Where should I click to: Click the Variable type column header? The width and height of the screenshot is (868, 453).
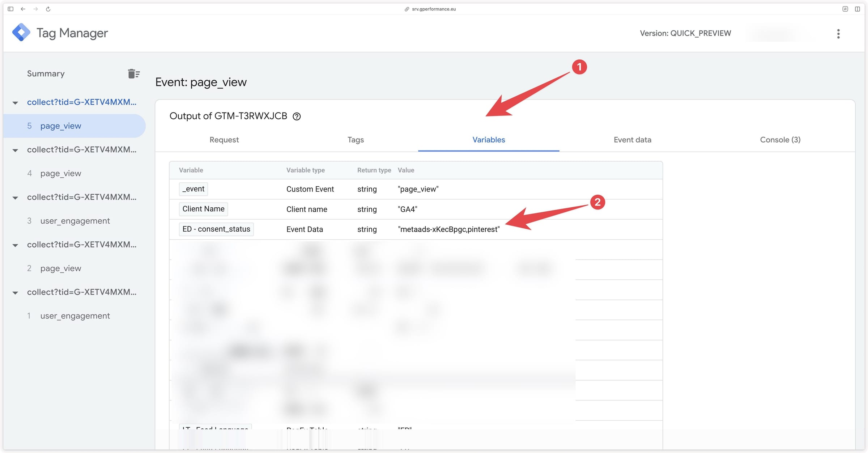pos(305,170)
